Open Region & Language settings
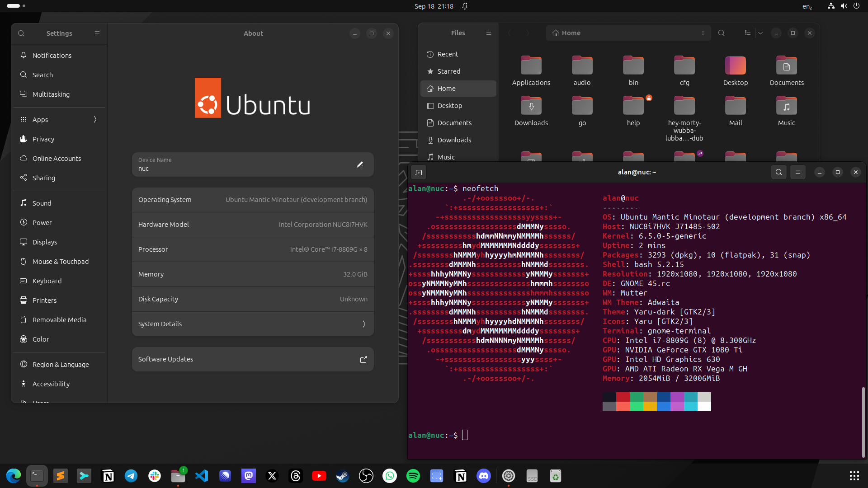The height and width of the screenshot is (488, 868). tap(59, 365)
